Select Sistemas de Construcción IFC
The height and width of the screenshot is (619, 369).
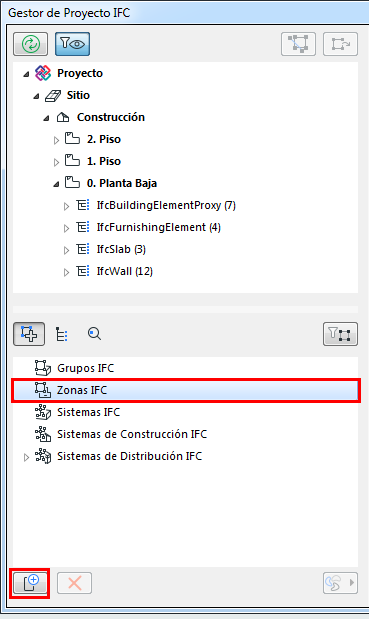132,434
